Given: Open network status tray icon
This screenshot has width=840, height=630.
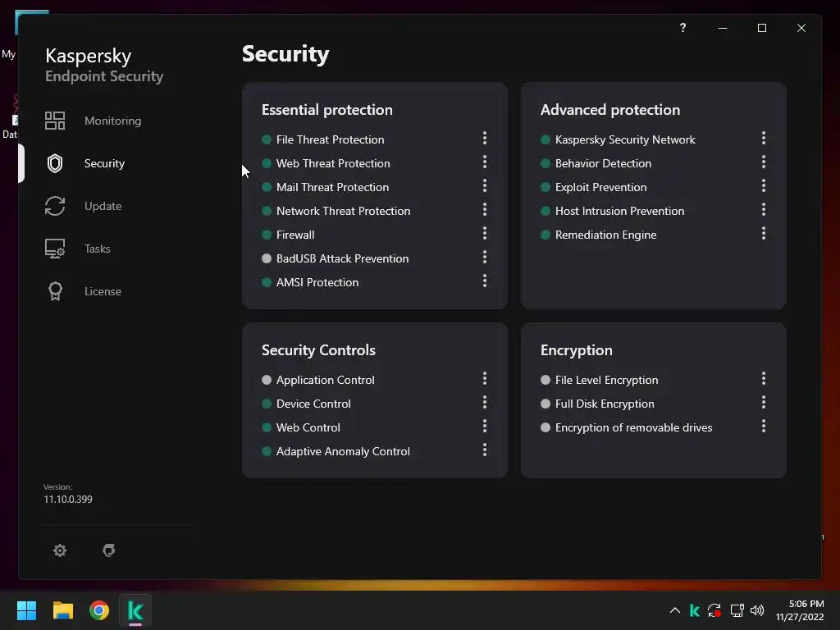Looking at the screenshot, I should pos(737,610).
